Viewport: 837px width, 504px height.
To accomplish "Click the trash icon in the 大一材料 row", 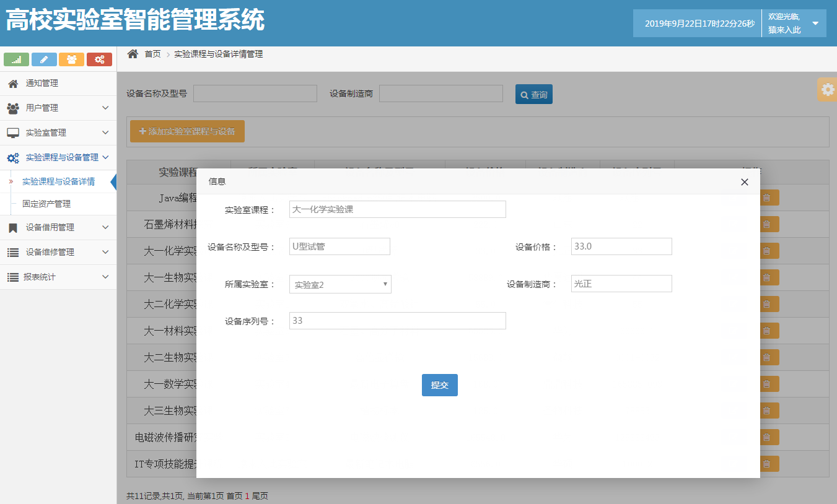I will [767, 331].
